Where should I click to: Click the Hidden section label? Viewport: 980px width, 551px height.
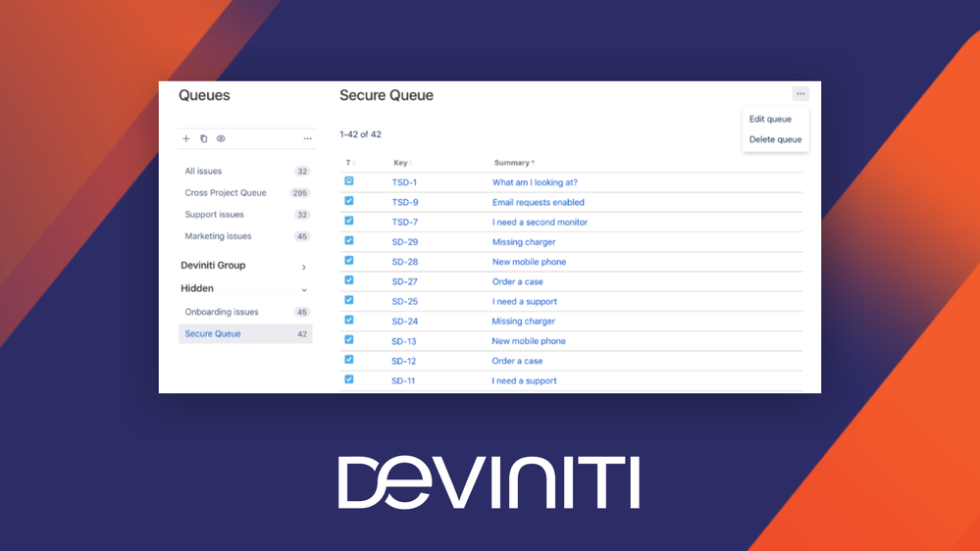tap(197, 288)
